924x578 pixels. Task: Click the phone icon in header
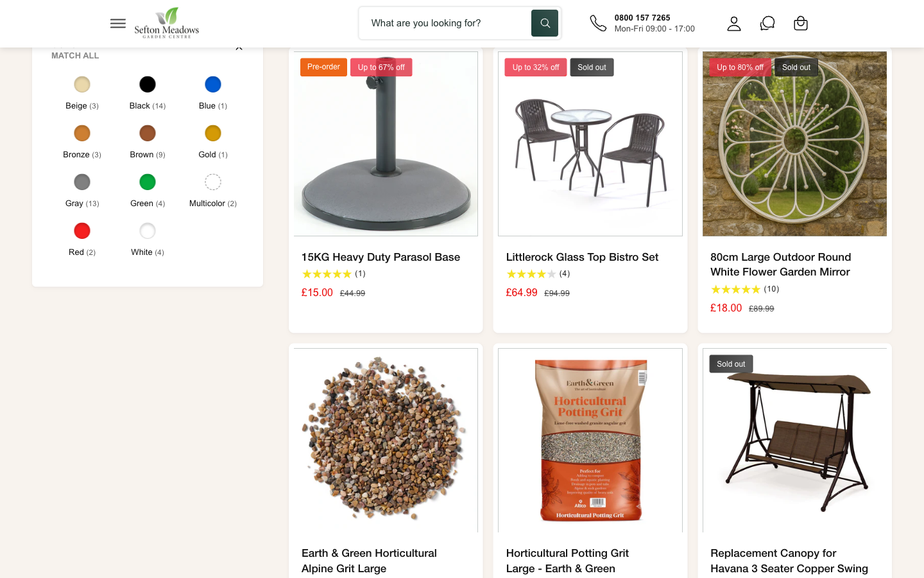tap(598, 24)
